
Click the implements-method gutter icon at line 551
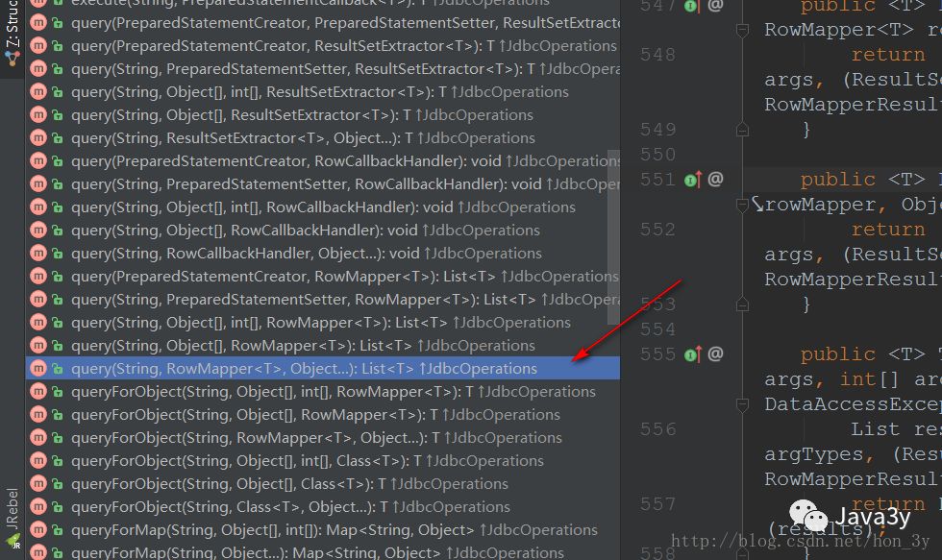tap(692, 180)
